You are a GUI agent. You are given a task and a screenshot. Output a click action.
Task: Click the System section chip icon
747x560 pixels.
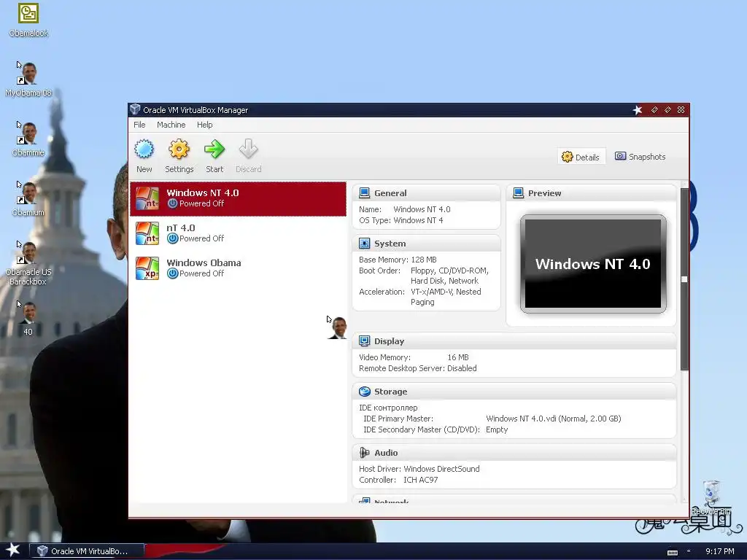(x=365, y=244)
